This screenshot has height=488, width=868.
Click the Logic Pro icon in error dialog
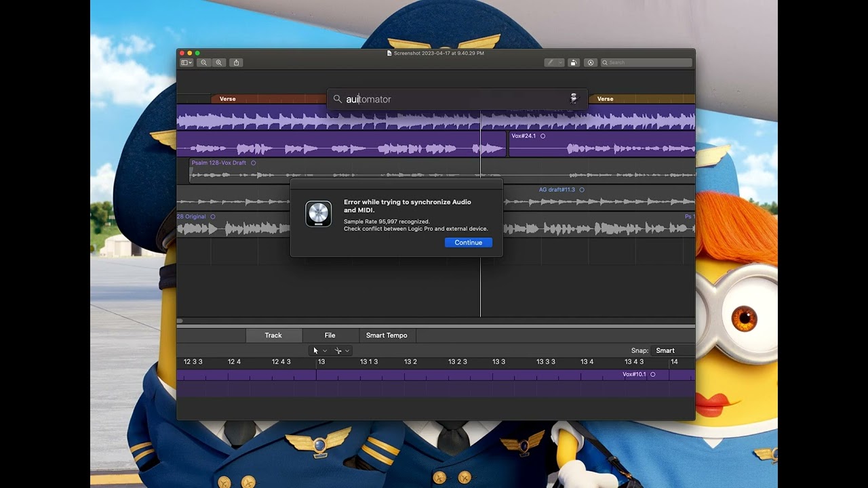318,213
